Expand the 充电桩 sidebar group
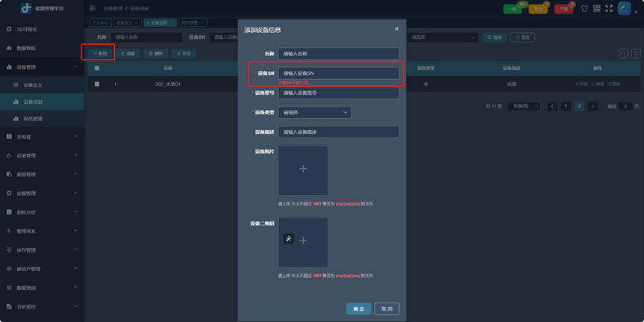The width and height of the screenshot is (644, 322). (x=42, y=136)
